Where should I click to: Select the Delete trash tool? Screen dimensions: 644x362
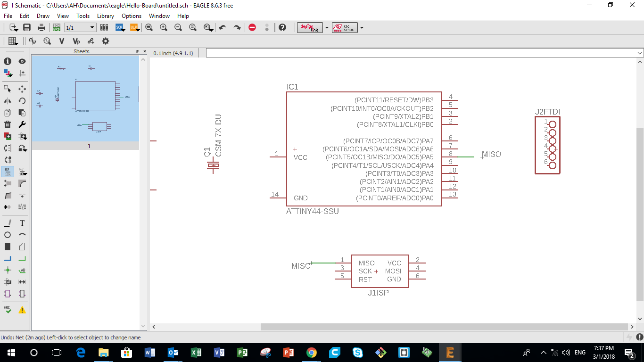tap(8, 124)
